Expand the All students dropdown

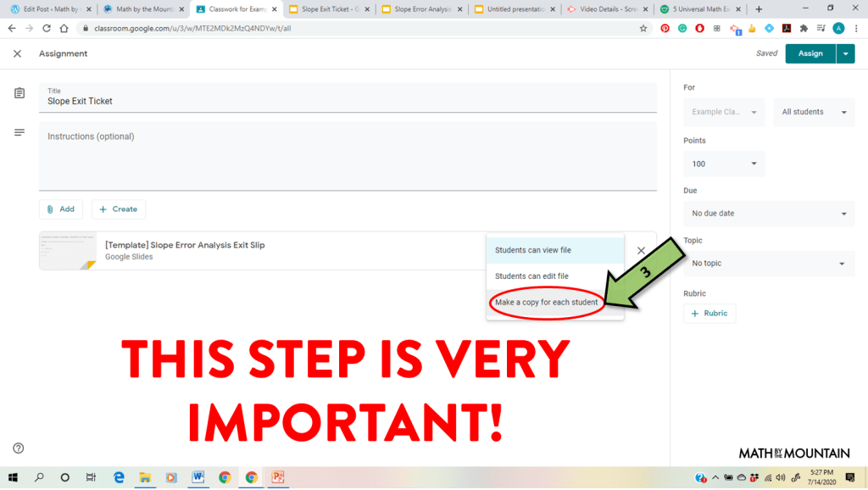(814, 112)
